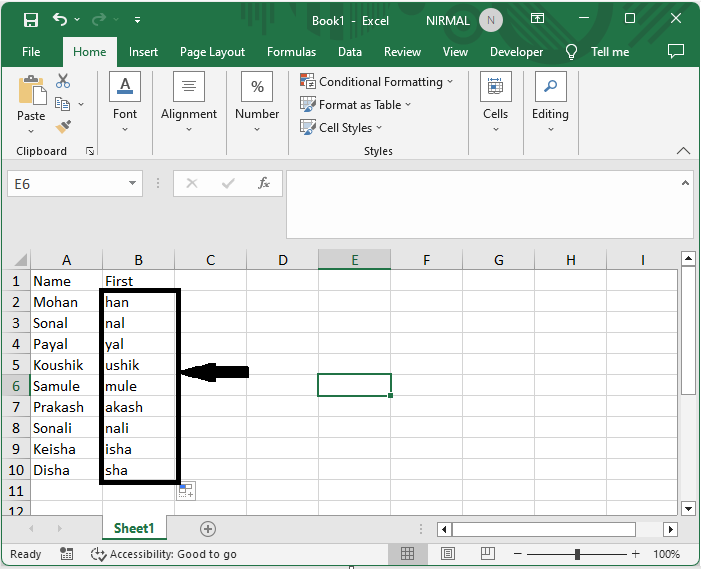Open Insert Function fx button
Viewport: 701px width, 569px height.
pyautogui.click(x=264, y=183)
